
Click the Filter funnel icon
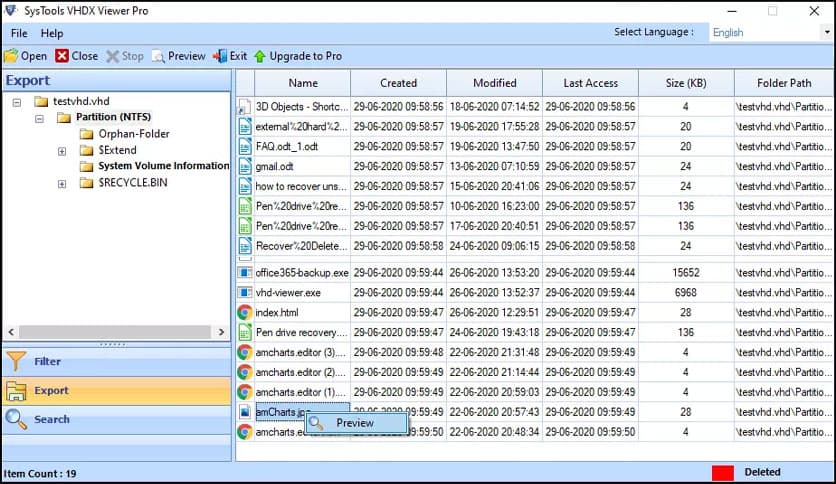[16, 361]
